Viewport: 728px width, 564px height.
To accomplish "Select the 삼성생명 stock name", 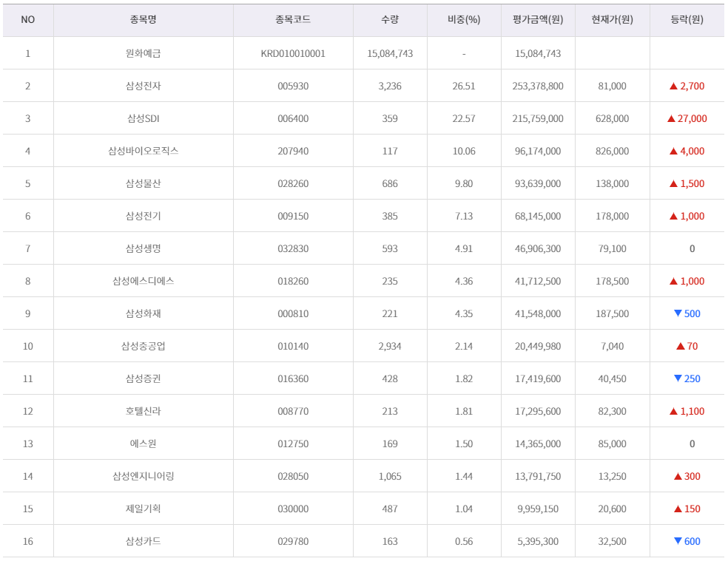I will click(x=143, y=248).
